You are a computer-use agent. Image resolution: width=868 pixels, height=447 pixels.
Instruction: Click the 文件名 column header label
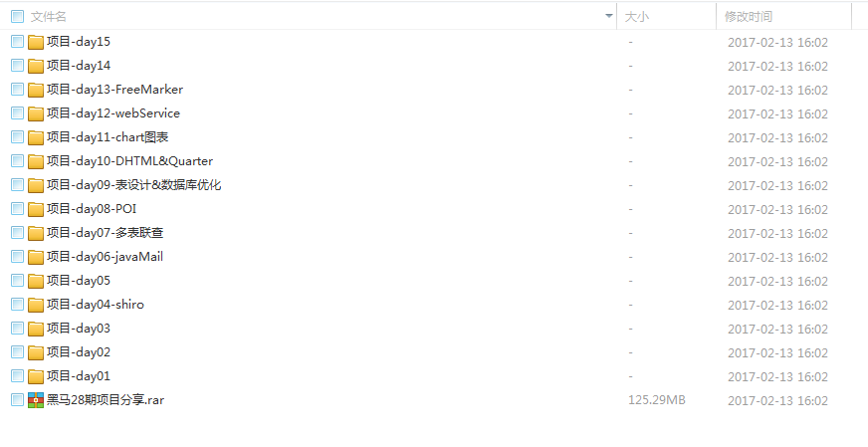pyautogui.click(x=49, y=17)
